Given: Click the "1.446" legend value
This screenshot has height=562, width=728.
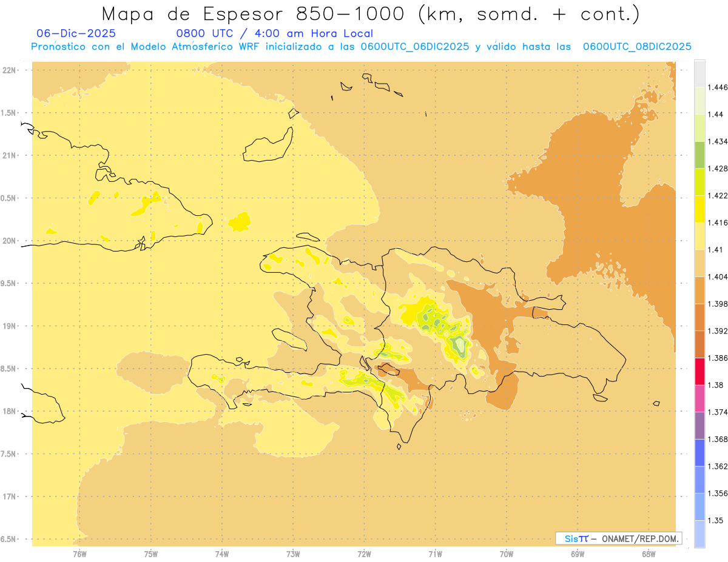Looking at the screenshot, I should coord(718,87).
